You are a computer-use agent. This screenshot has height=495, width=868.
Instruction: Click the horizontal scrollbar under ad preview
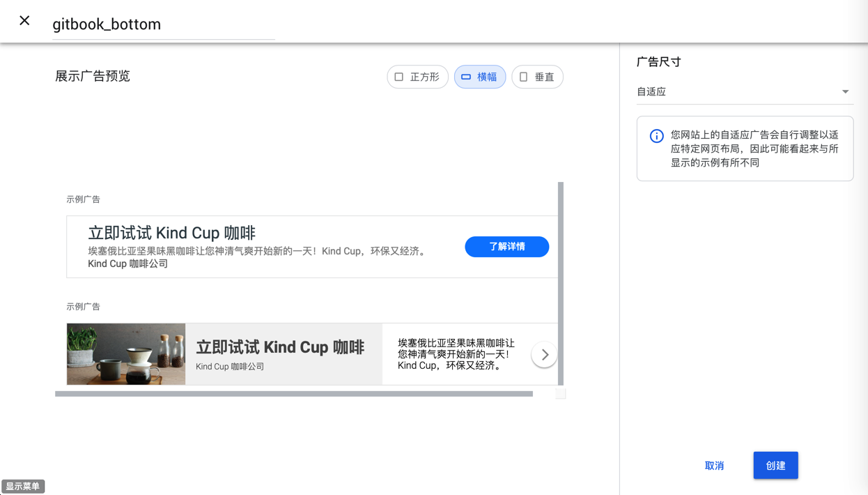pos(294,394)
